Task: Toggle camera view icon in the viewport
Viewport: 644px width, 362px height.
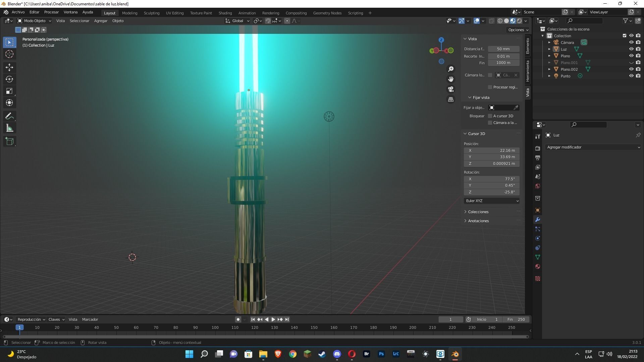Action: pyautogui.click(x=451, y=89)
